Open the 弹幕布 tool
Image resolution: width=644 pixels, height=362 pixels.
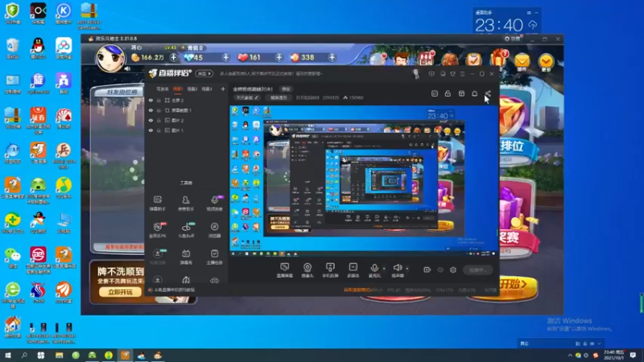tap(186, 257)
